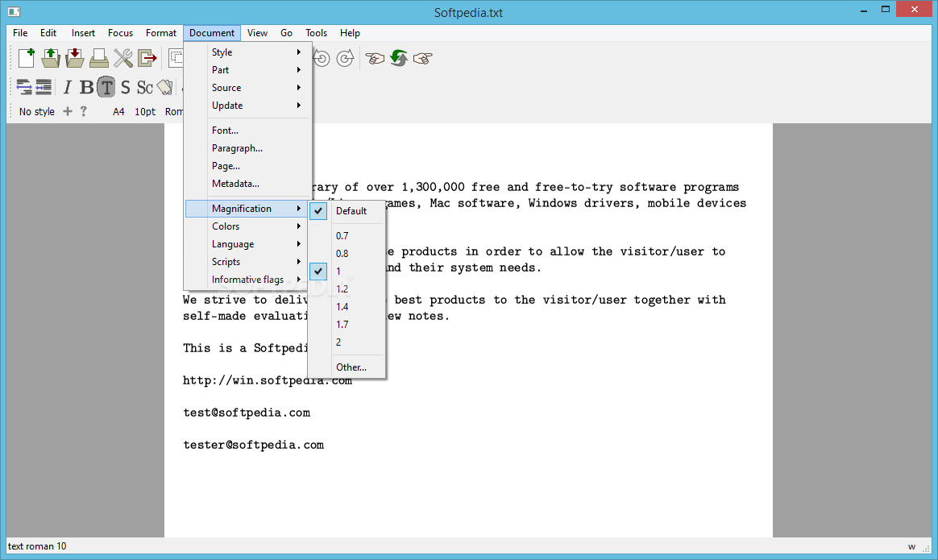Set magnification to 1.7
Screen dimensions: 938x560
(x=347, y=324)
